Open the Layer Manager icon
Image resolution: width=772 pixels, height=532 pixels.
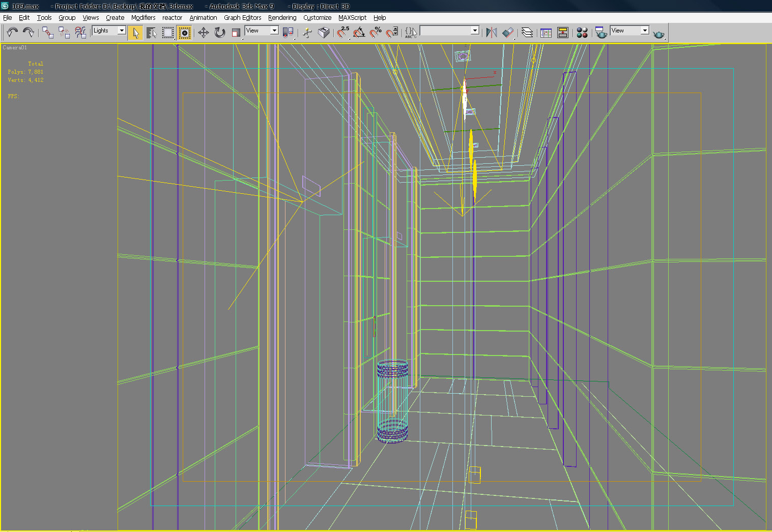point(527,33)
